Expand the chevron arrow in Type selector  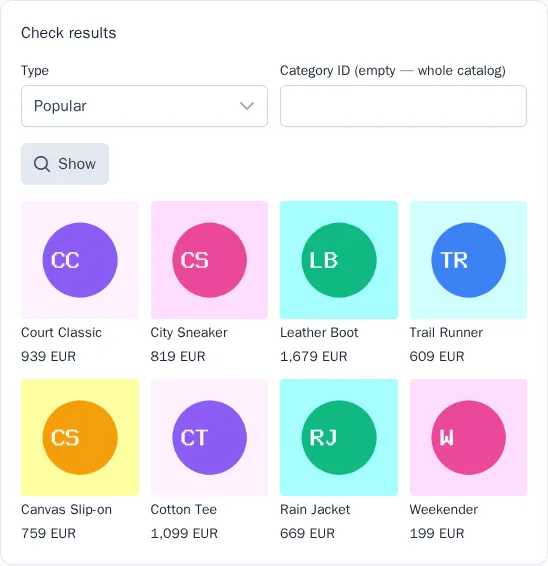pos(247,106)
